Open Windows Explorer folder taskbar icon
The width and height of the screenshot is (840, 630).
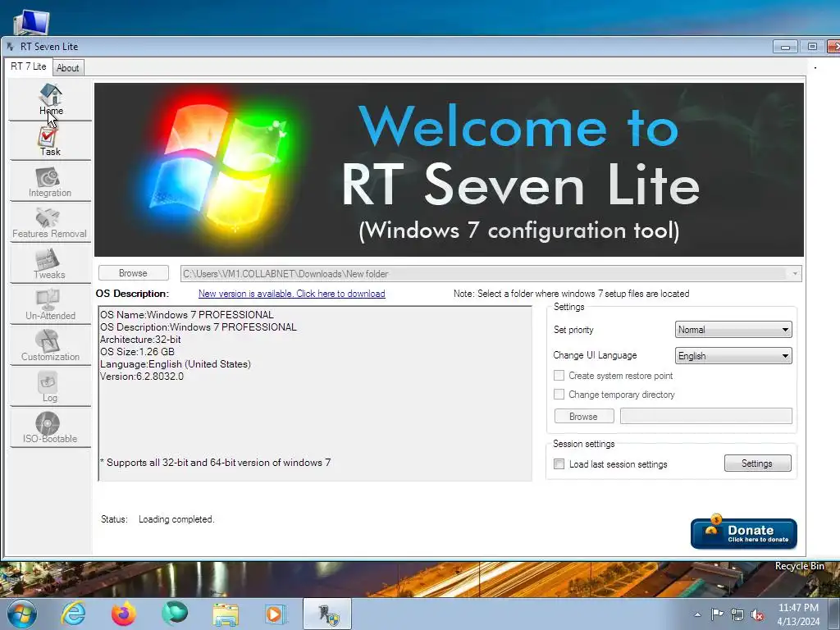click(226, 614)
